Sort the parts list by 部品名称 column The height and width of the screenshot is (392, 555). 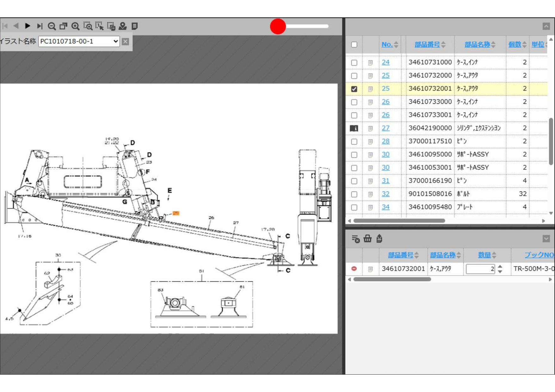click(477, 45)
